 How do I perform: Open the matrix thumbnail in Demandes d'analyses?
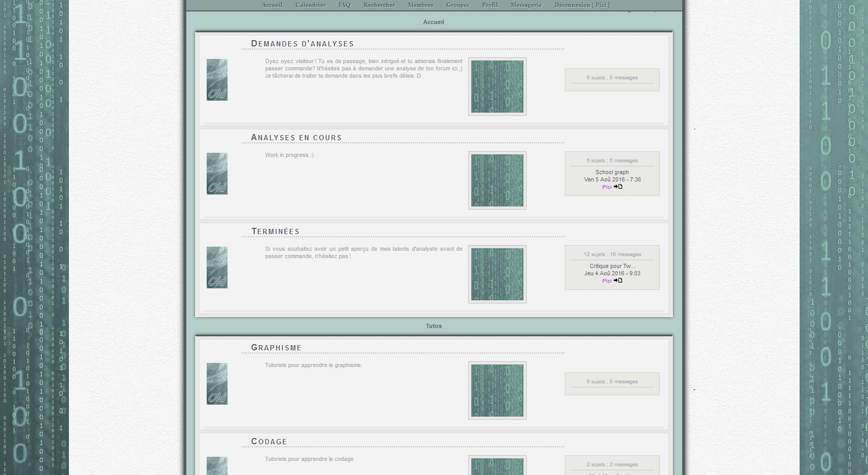(497, 87)
